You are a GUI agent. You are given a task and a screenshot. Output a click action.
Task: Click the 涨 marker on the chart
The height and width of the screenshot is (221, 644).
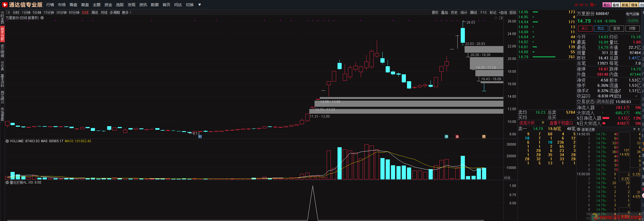[x=457, y=137]
